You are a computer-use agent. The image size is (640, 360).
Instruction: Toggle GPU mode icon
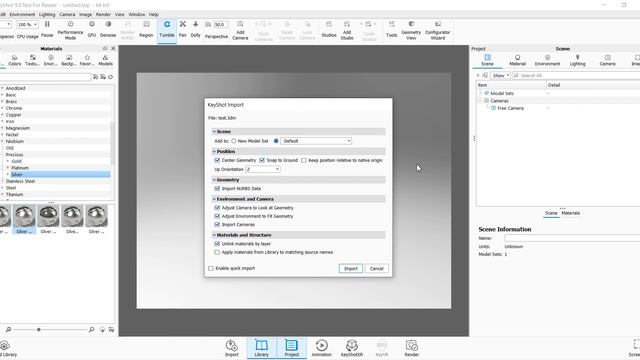point(92,29)
